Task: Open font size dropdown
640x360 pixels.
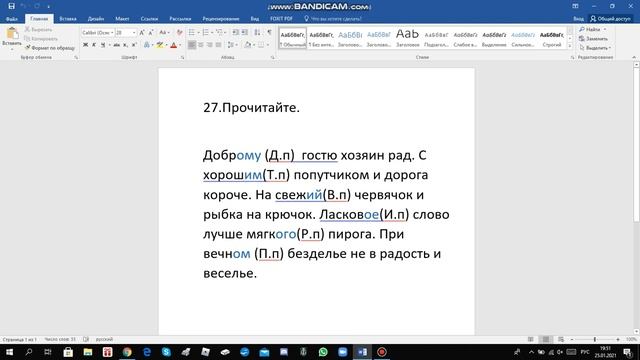Action: 134,33
